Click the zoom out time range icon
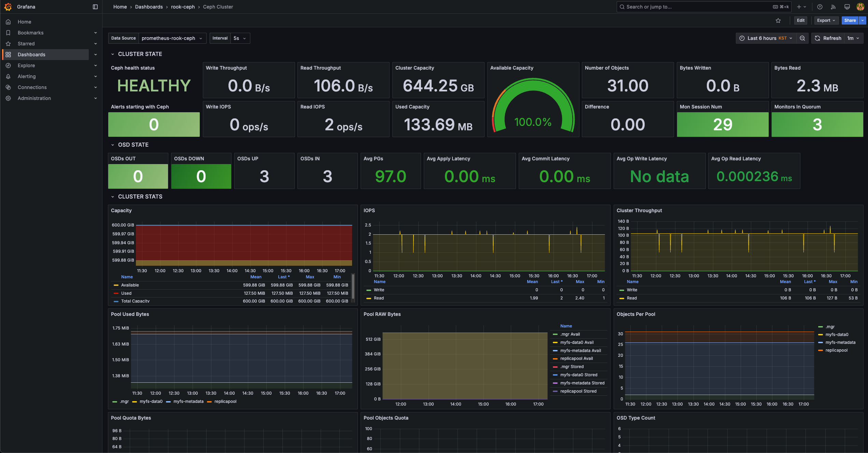The width and height of the screenshot is (868, 453). pyautogui.click(x=802, y=38)
